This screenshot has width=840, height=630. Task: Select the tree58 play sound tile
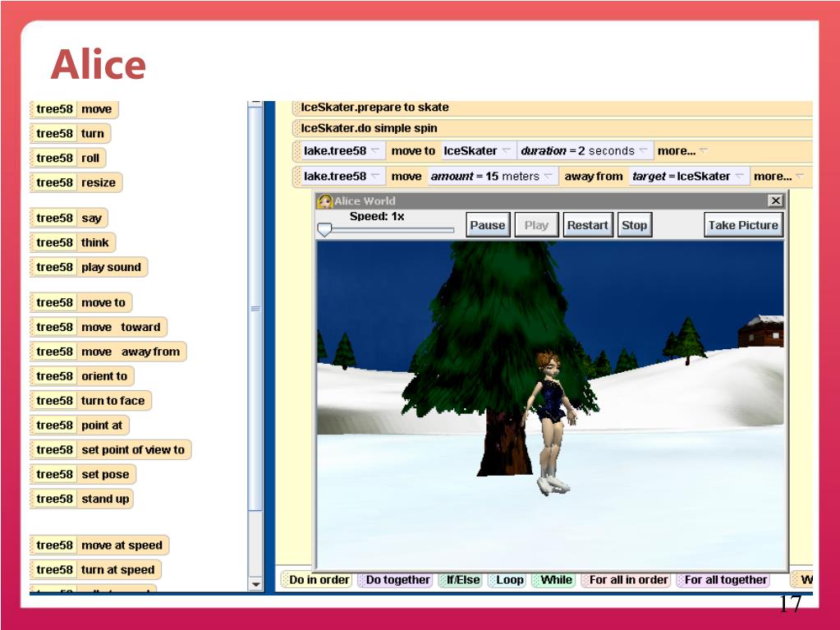click(x=89, y=267)
